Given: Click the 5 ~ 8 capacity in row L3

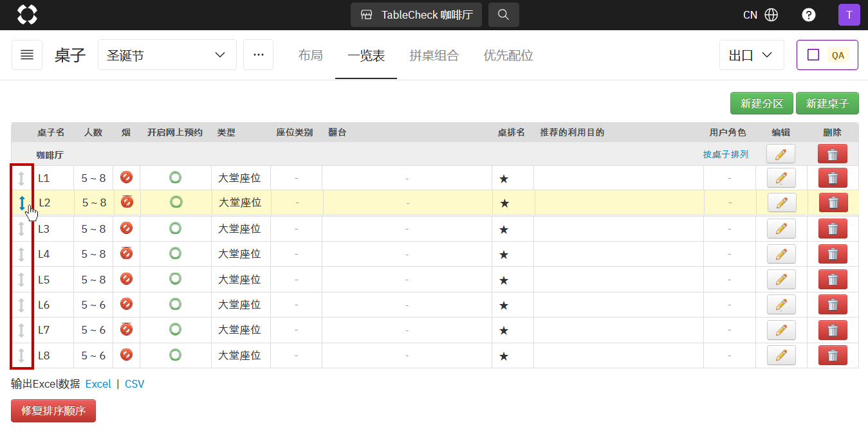Looking at the screenshot, I should [x=93, y=229].
